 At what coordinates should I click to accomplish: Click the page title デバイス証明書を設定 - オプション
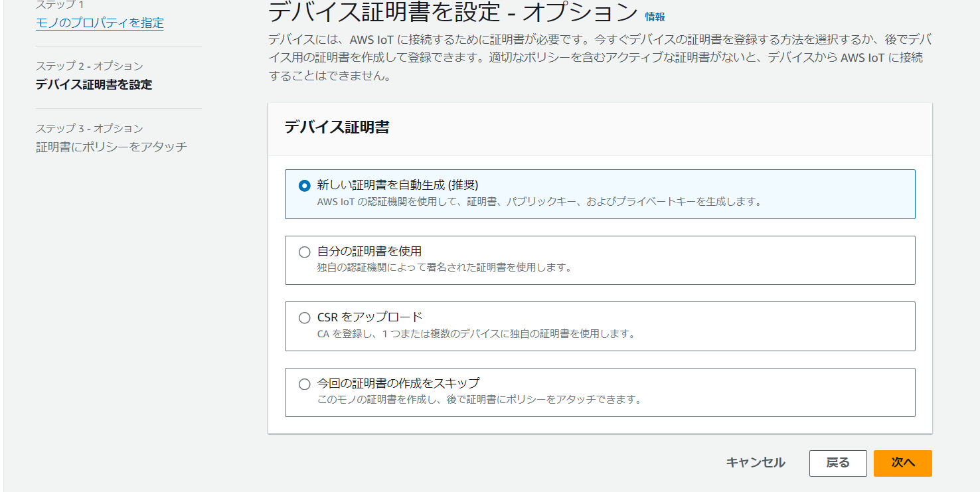click(453, 13)
